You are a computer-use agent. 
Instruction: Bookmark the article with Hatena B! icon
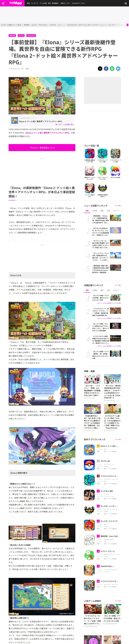pyautogui.click(x=118, y=68)
